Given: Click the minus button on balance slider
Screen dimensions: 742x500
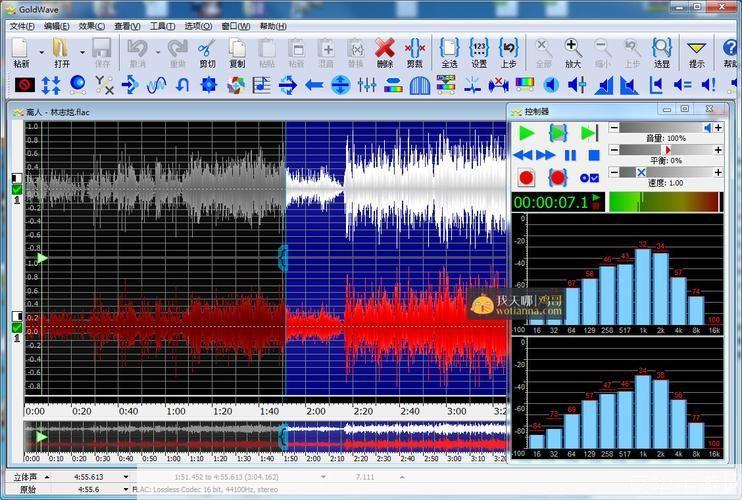Looking at the screenshot, I should (x=614, y=150).
